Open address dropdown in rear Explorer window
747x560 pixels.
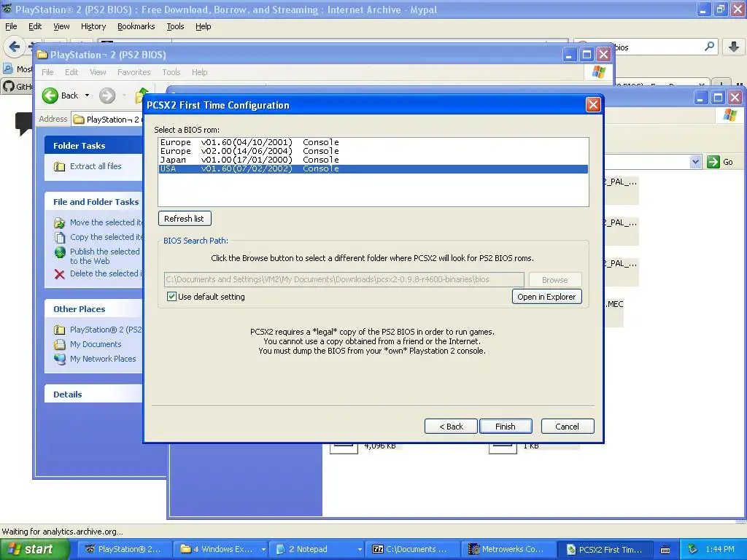point(695,162)
